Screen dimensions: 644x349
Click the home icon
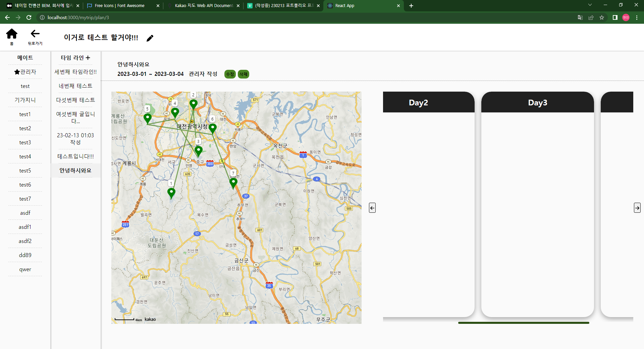click(x=12, y=34)
